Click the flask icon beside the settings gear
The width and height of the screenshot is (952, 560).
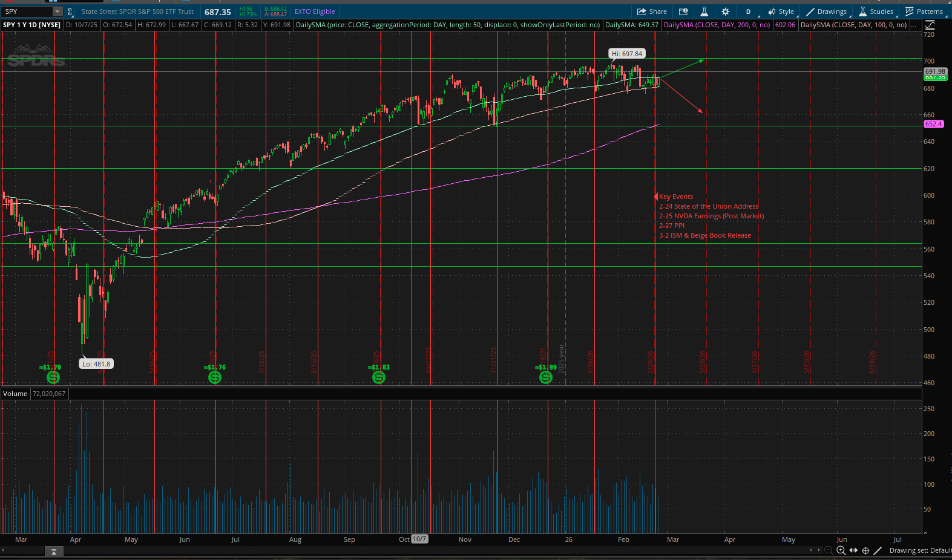click(x=704, y=11)
